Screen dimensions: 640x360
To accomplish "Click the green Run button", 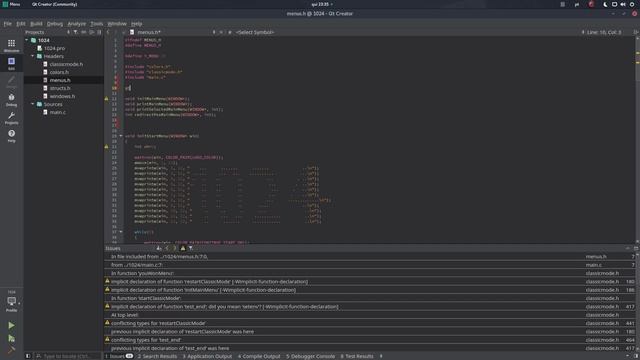I will [11, 325].
